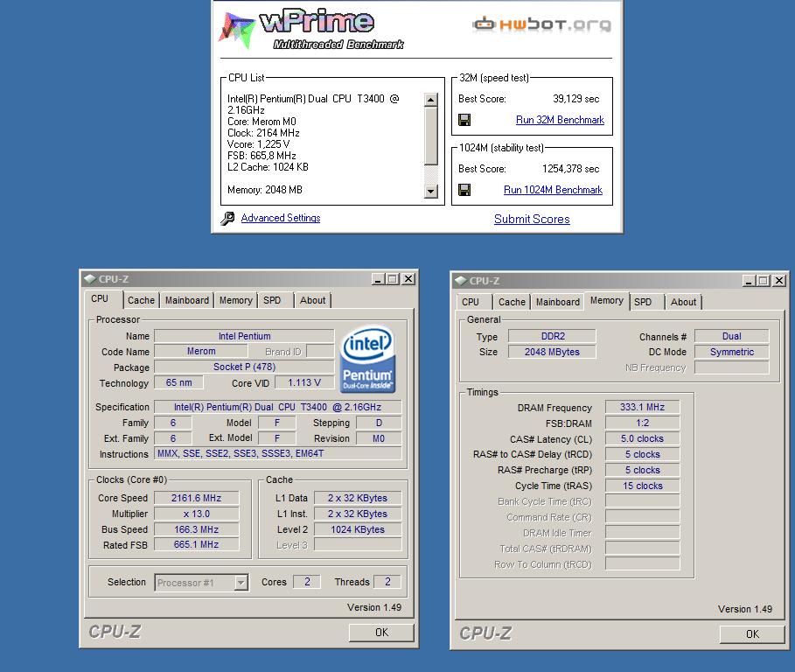
Task: Click the Submit Scores link
Action: tap(532, 219)
